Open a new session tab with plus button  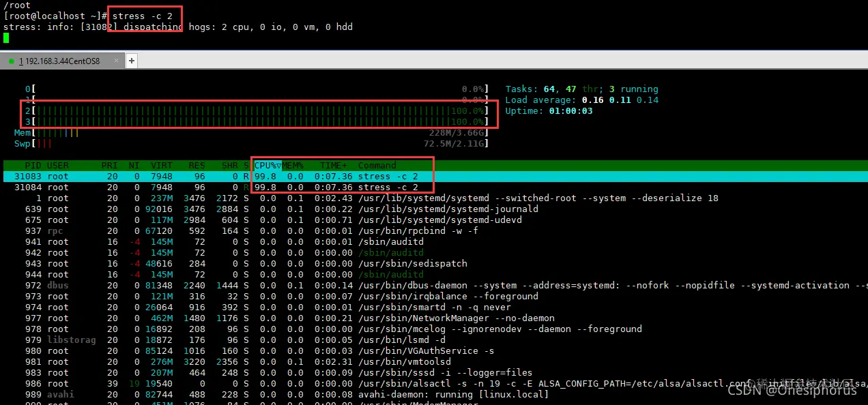click(132, 61)
